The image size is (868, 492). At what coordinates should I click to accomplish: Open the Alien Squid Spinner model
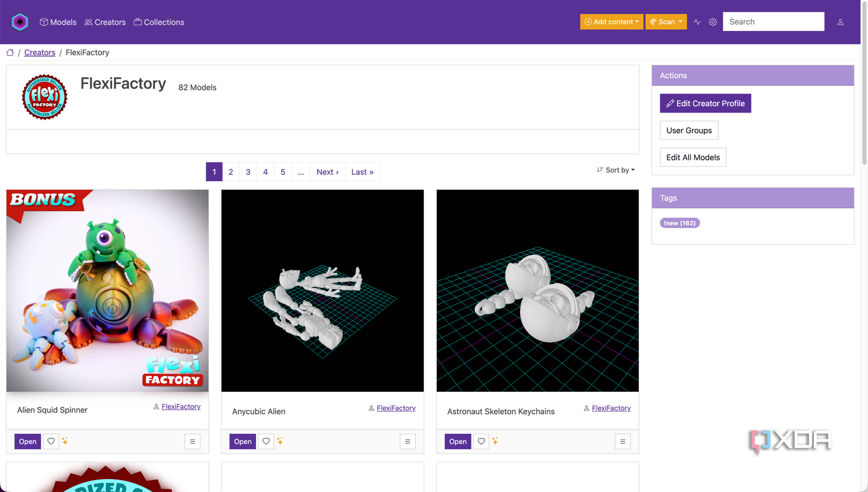coord(27,441)
